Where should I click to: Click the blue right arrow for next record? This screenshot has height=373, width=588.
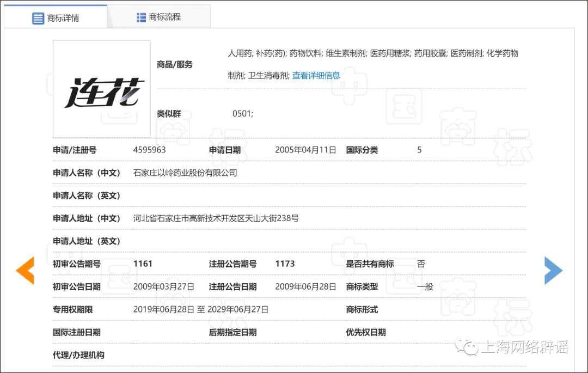(554, 270)
